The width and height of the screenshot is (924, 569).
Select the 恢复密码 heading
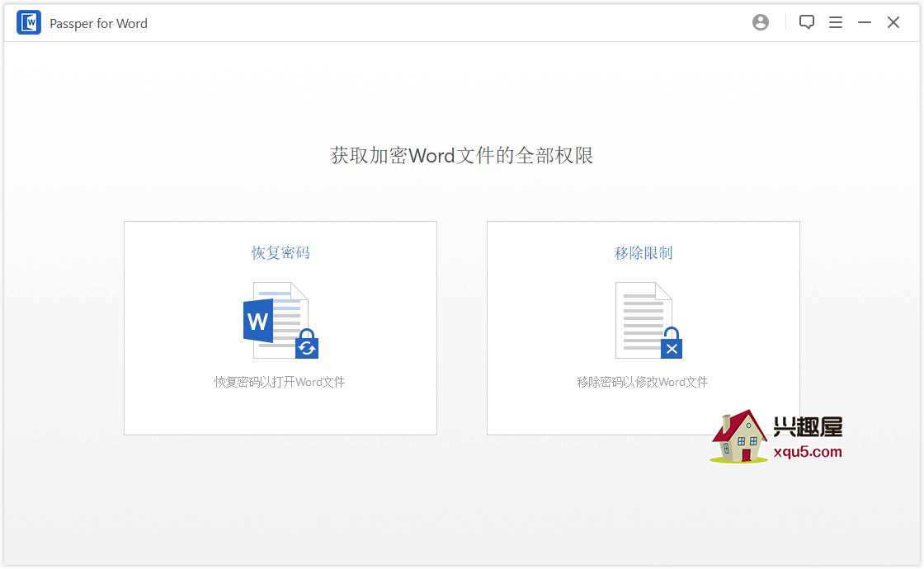[280, 252]
